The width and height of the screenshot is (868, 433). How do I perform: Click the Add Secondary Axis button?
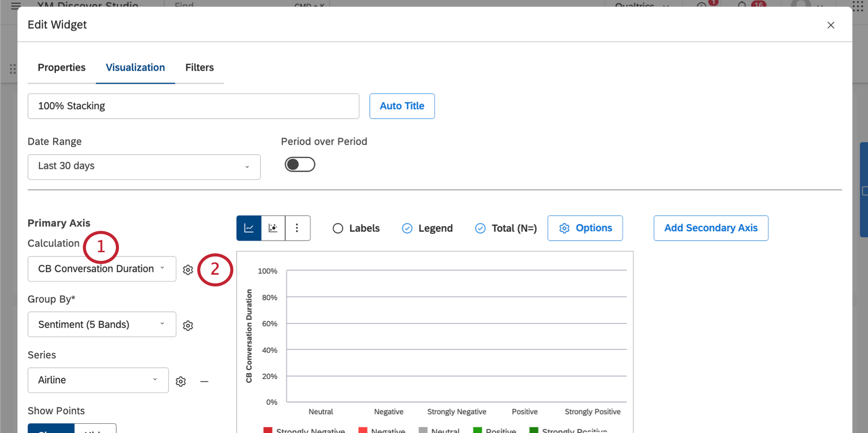click(711, 228)
